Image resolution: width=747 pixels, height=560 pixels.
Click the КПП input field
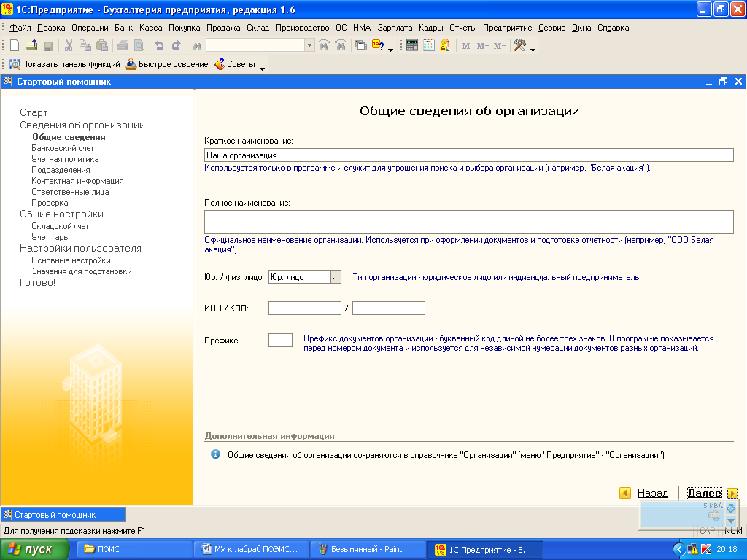[x=389, y=308]
